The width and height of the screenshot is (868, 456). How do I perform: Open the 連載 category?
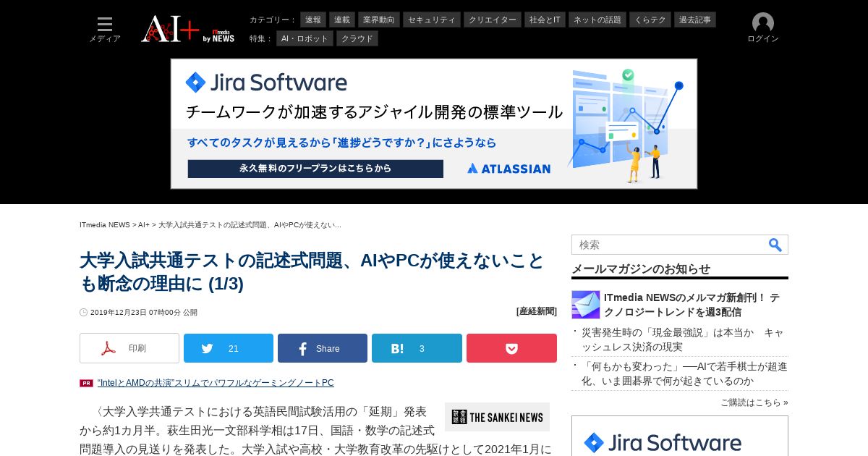click(342, 20)
